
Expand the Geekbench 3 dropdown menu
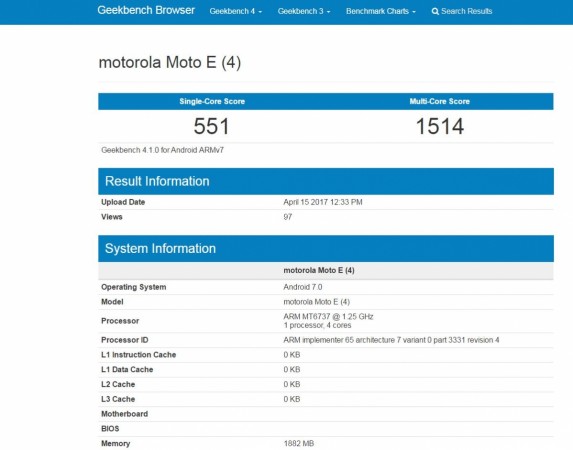click(304, 11)
